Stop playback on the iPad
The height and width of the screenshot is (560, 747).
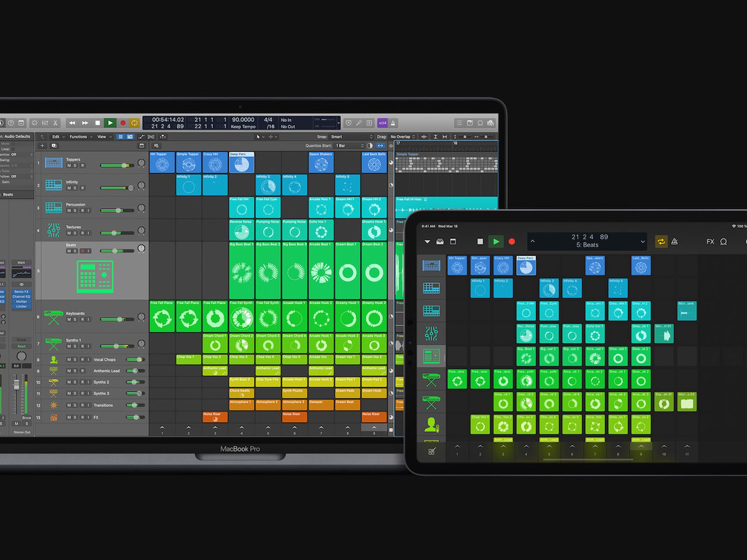tap(480, 242)
